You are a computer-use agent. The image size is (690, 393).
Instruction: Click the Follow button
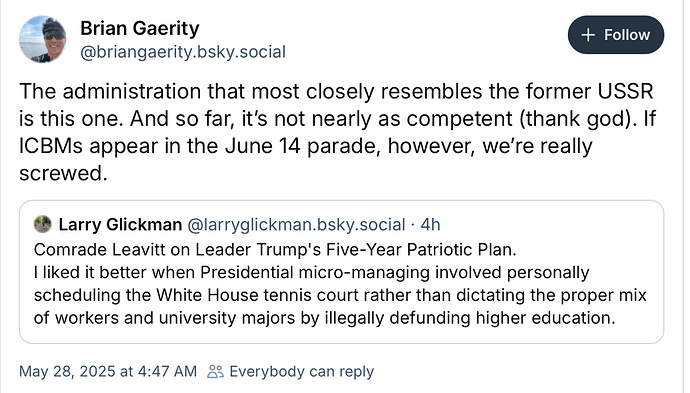pos(616,35)
